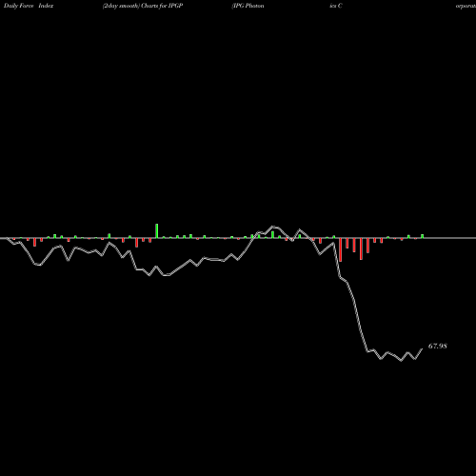
Task: Click the '(2day smooth) Charts for IPGP' text
Action: click(x=143, y=6)
